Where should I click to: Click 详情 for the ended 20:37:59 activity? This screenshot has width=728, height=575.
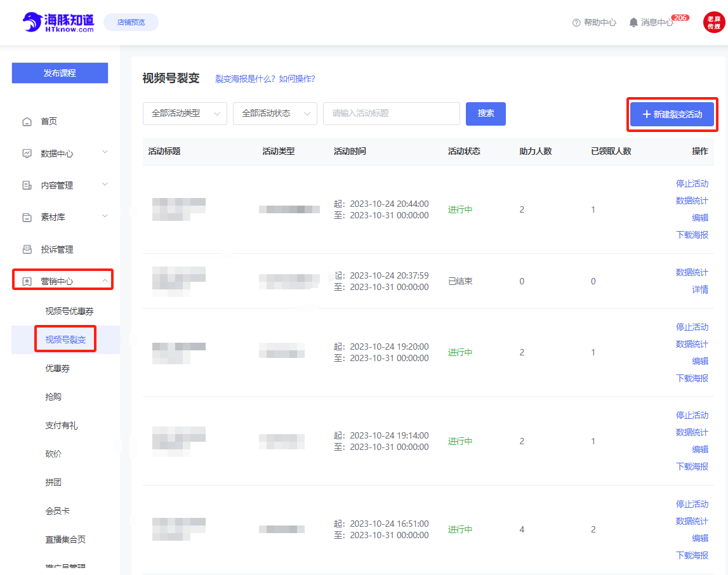pos(700,289)
